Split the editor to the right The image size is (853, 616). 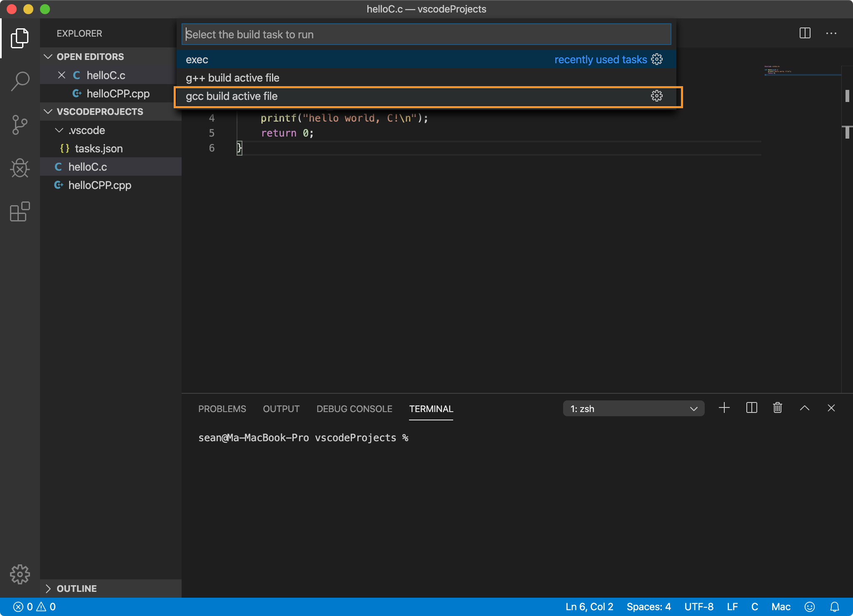[x=805, y=33]
